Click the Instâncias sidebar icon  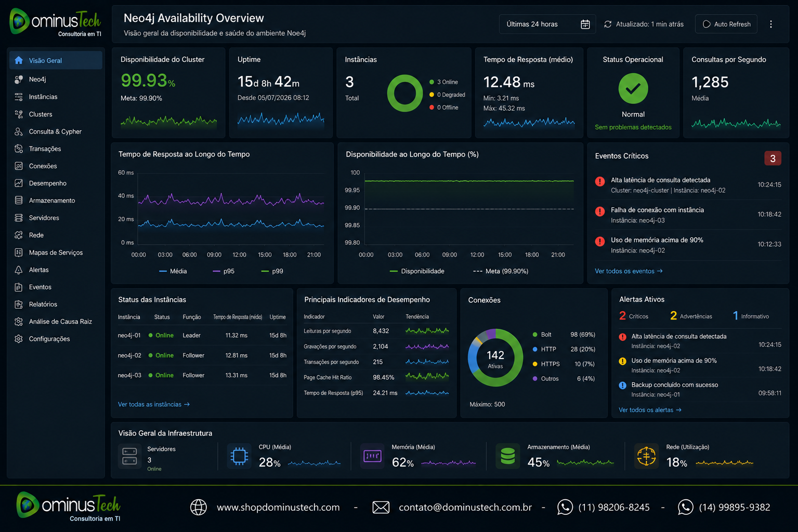19,97
